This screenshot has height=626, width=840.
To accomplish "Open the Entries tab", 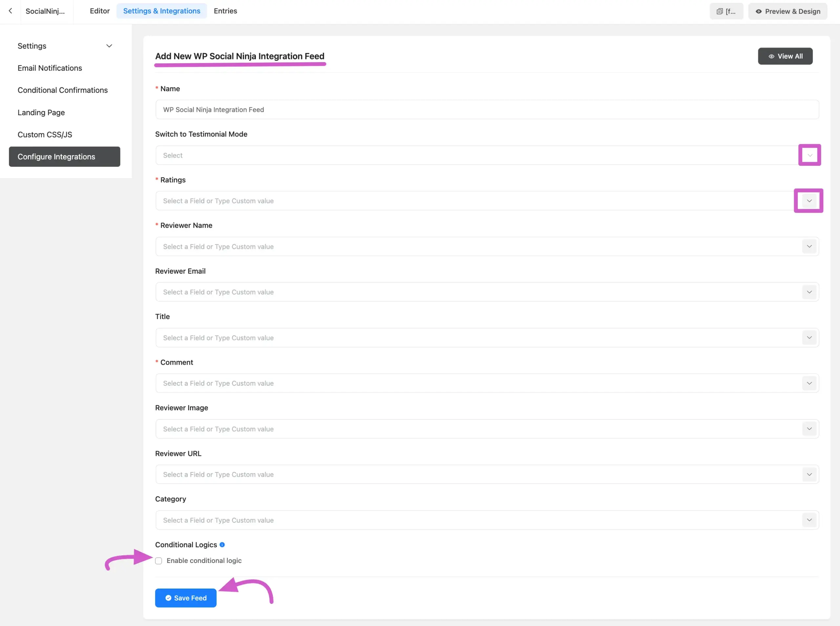I will pos(225,11).
